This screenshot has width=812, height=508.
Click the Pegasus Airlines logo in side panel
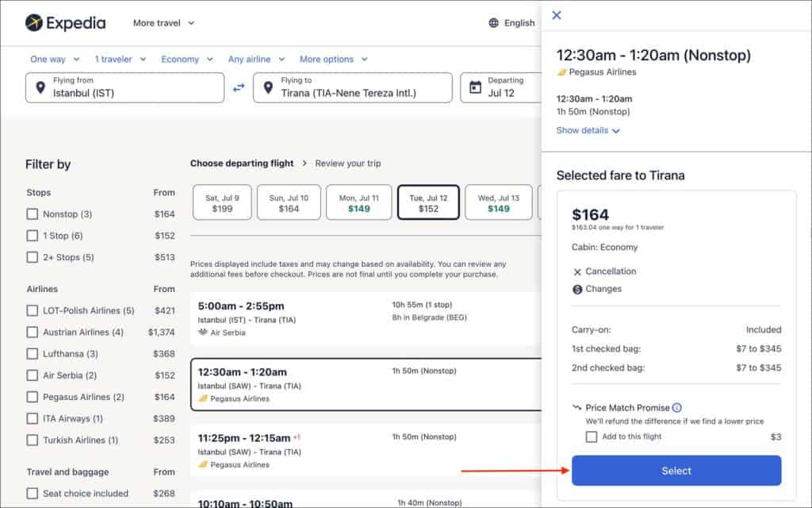pos(561,72)
